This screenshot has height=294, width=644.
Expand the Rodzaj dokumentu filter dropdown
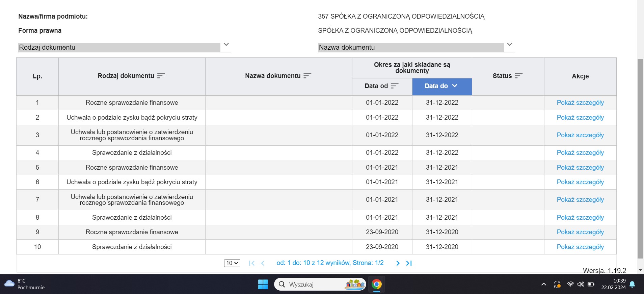[226, 45]
